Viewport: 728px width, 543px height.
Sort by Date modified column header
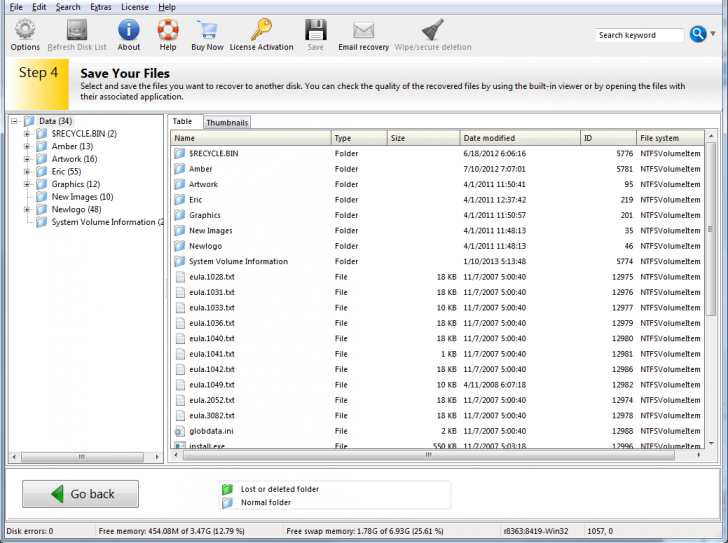point(520,138)
